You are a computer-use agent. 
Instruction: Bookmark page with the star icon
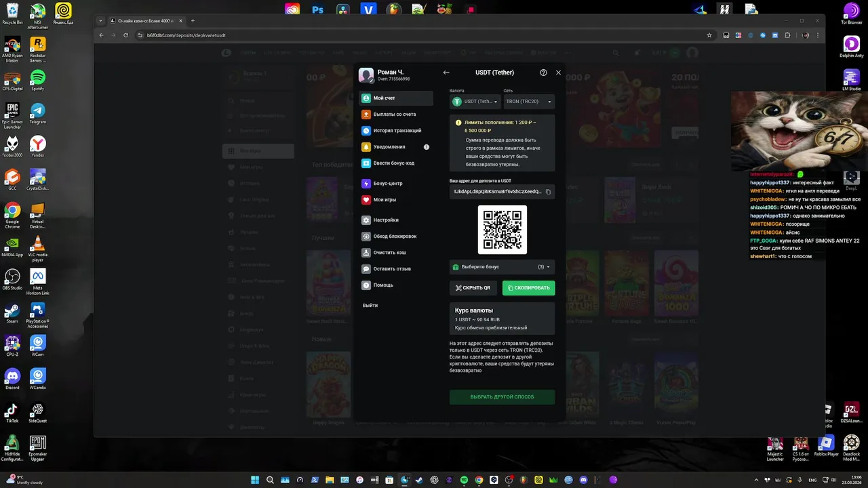(x=709, y=35)
